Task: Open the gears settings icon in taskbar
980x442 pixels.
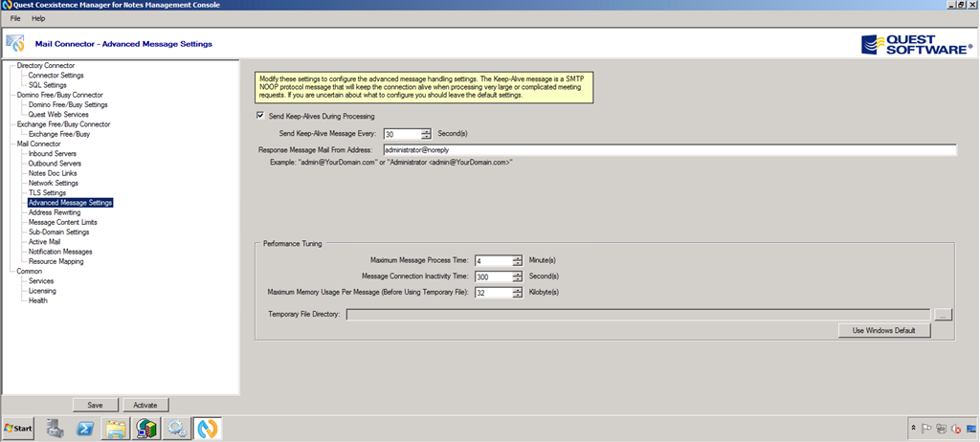Action: pyautogui.click(x=176, y=429)
